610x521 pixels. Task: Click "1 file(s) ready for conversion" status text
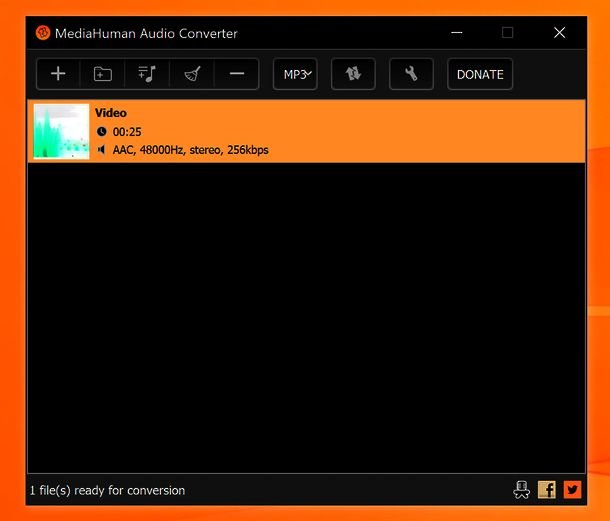point(107,490)
